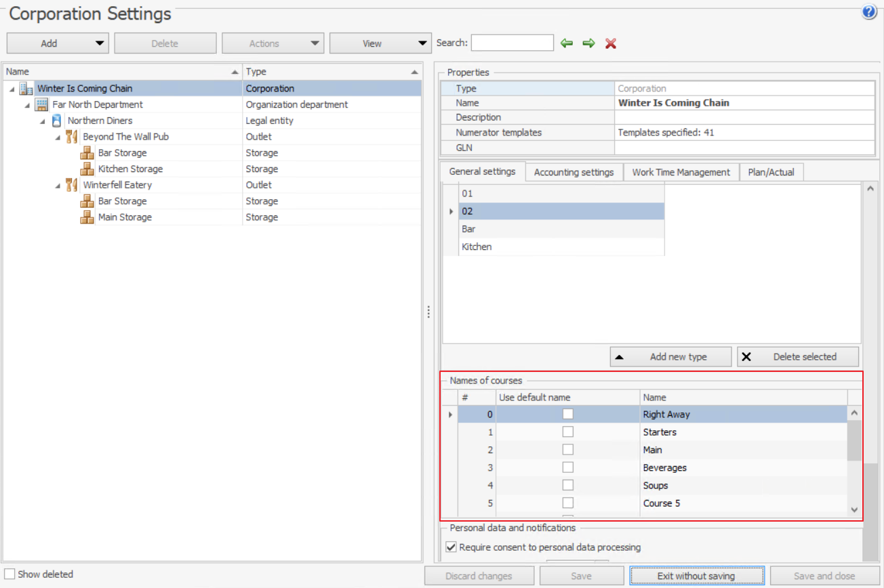Click the Add new type button

[x=670, y=357]
